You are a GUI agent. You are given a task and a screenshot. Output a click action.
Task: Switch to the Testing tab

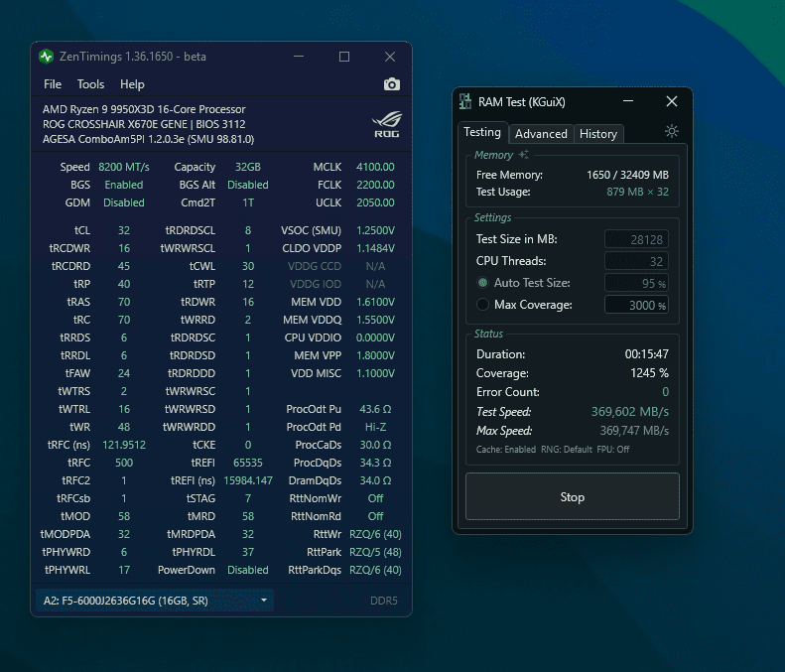(482, 132)
